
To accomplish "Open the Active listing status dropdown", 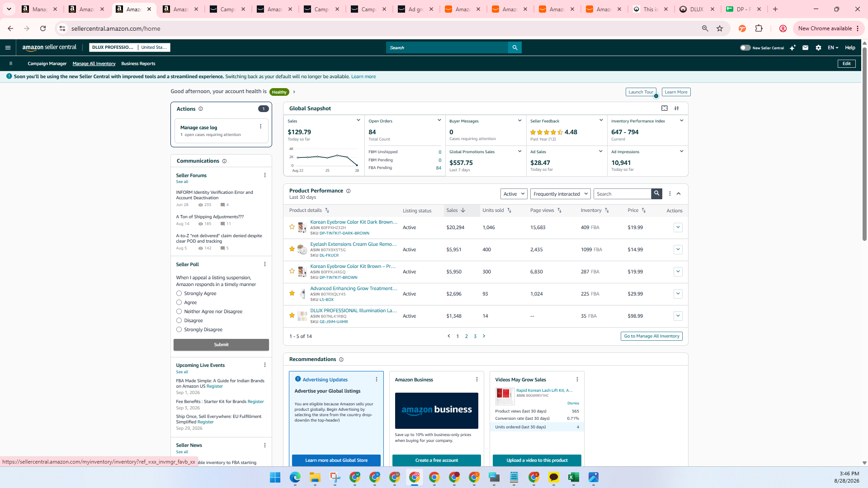I will click(x=514, y=194).
